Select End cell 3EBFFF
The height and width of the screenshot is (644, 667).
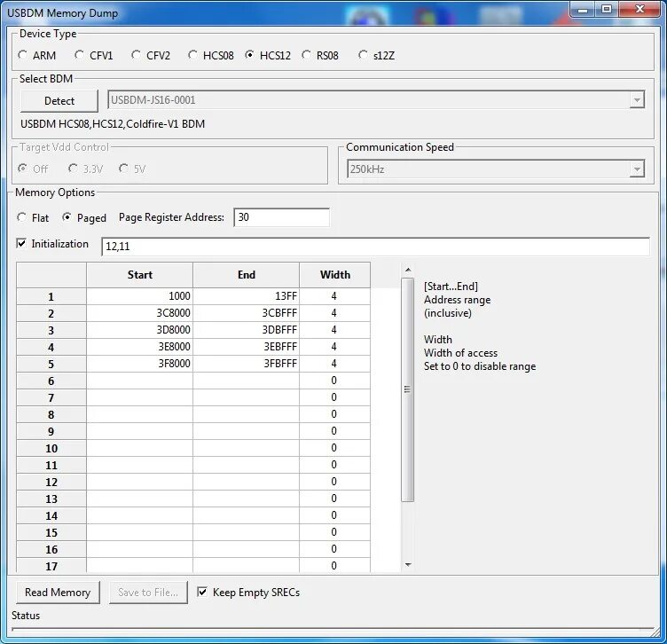247,347
